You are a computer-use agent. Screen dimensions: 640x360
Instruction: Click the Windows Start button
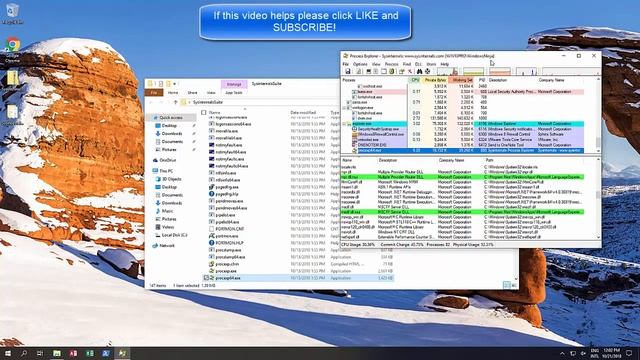click(x=8, y=353)
